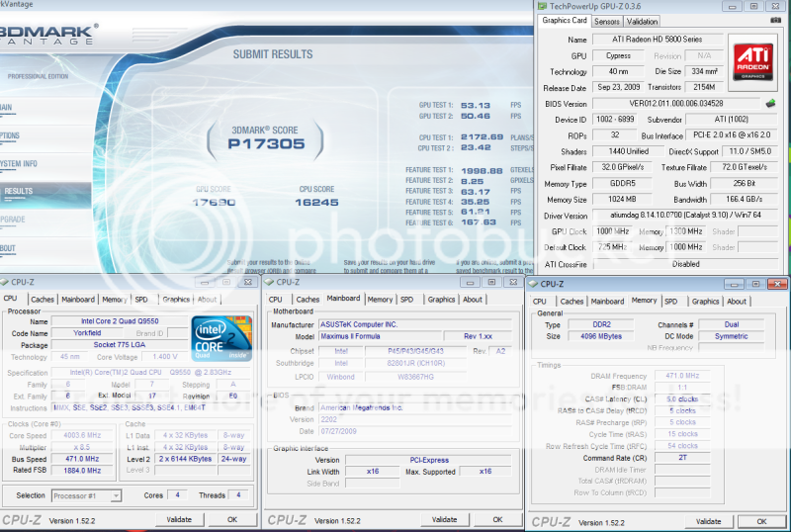Screen dimensions: 791x532
Task: Click Validate in the Mainboard CPU-Z window
Action: tap(444, 519)
